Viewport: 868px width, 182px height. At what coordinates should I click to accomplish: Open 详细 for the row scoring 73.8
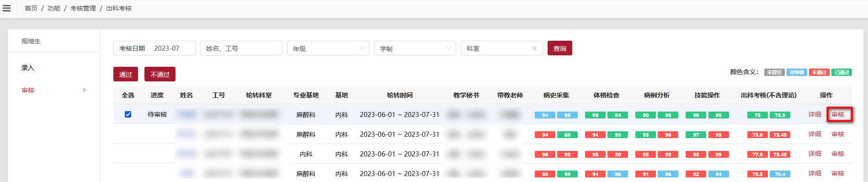tap(815, 134)
